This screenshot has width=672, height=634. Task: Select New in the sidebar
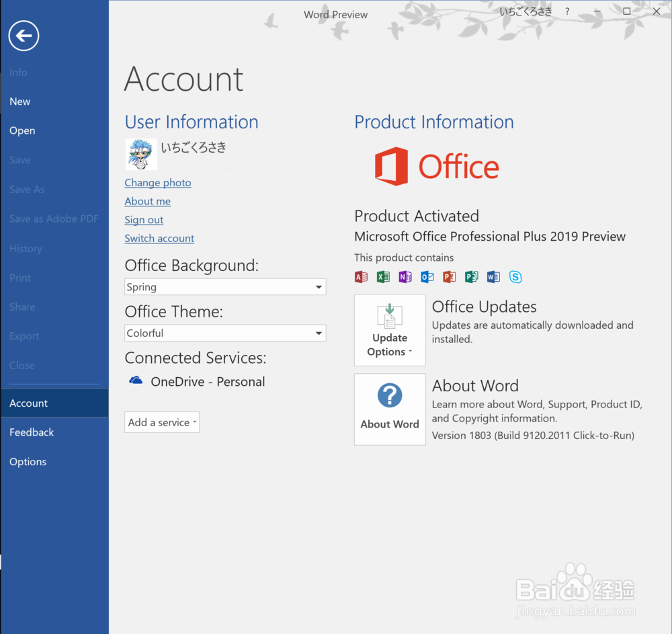pos(54,102)
